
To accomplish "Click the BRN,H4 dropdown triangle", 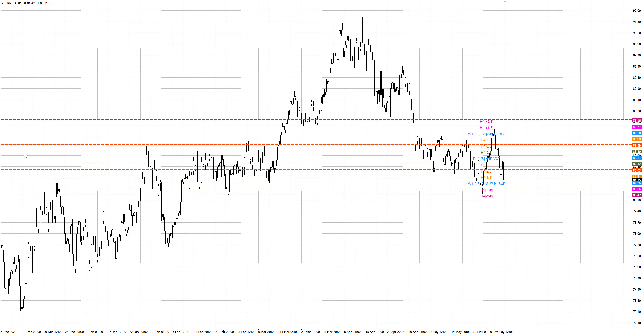I will pos(3,3).
